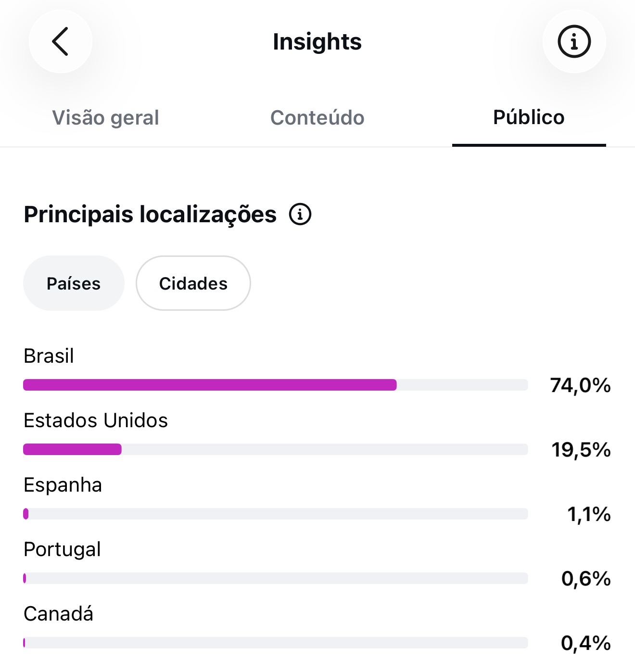Click the Estados Unidos percentage bar
The width and height of the screenshot is (635, 672).
pyautogui.click(x=276, y=449)
